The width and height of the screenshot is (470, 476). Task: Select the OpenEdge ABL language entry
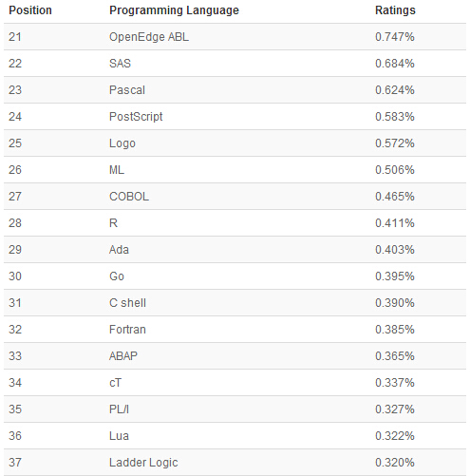tap(149, 37)
